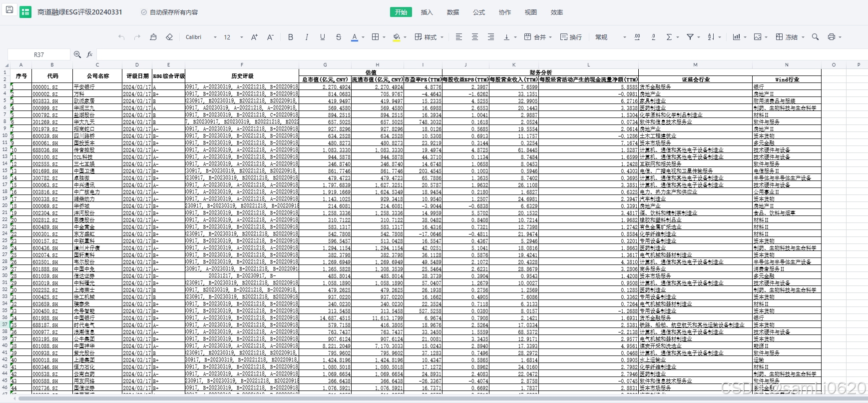Viewport: 868px width, 403px height.
Task: Switch to the 公式 tab
Action: (x=479, y=12)
